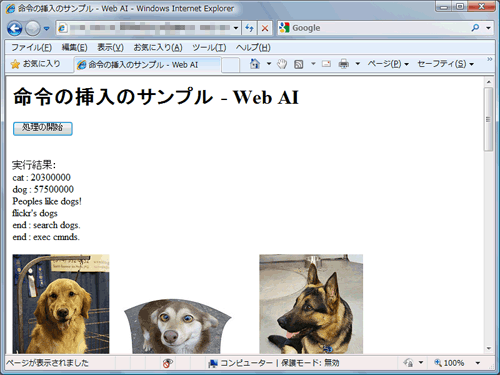Viewport: 500px width, 375px height.
Task: Open the search provider dropdown arrow
Action: pyautogui.click(x=488, y=28)
